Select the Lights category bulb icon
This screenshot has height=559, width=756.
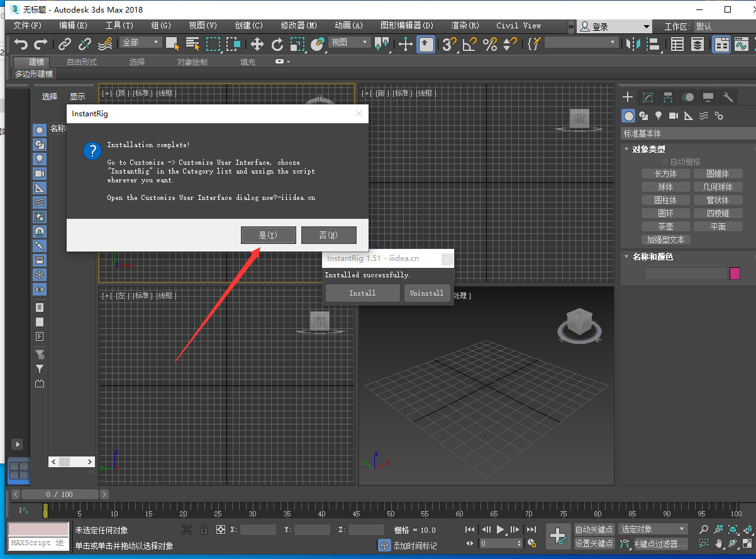[x=659, y=116]
